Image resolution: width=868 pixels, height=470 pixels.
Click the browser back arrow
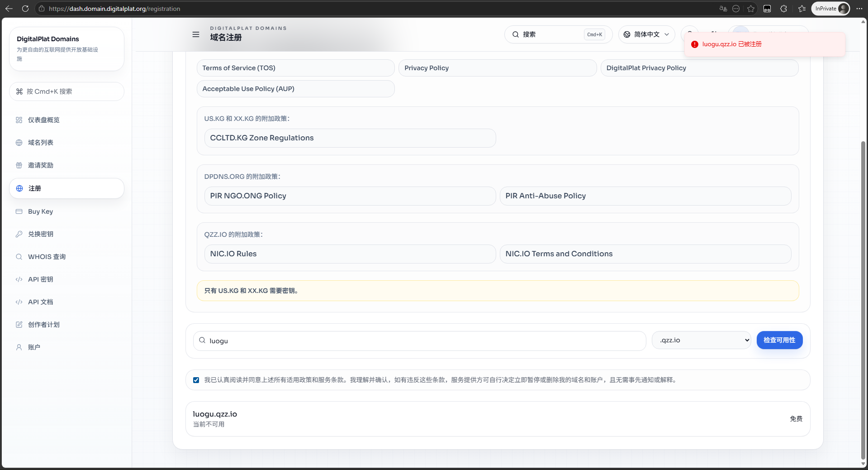coord(9,9)
